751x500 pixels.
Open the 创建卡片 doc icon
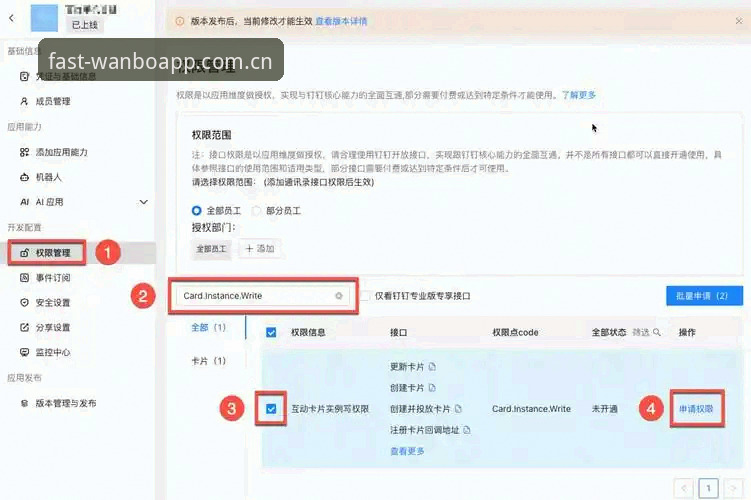(x=432, y=388)
